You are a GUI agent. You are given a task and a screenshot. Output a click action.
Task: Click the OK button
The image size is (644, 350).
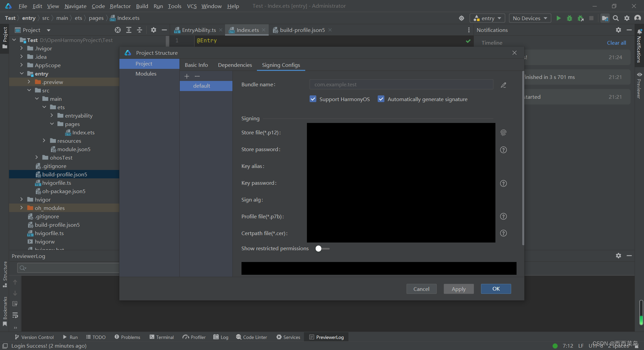tap(496, 289)
